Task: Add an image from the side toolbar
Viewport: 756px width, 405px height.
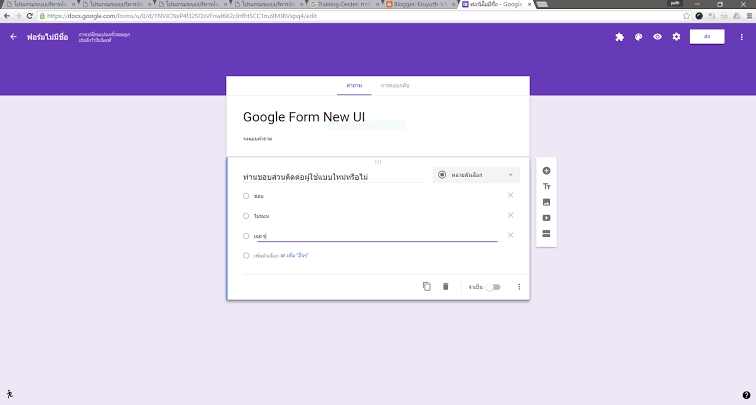Action: pyautogui.click(x=546, y=202)
